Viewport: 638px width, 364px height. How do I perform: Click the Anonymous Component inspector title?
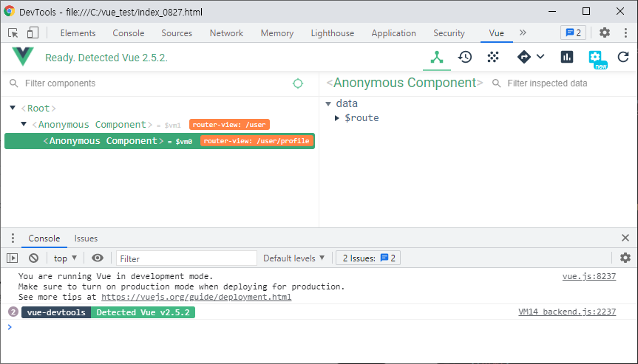[x=405, y=83]
